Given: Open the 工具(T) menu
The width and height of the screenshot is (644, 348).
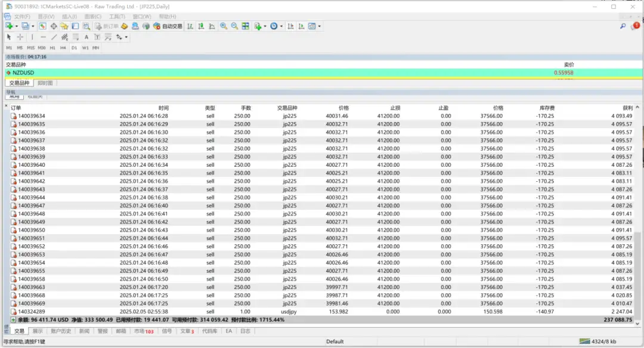Looking at the screenshot, I should pos(117,17).
